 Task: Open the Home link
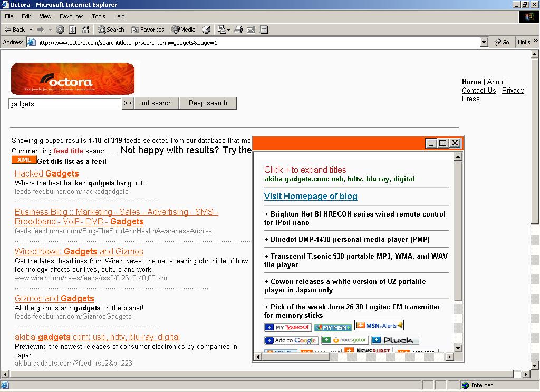pyautogui.click(x=471, y=82)
